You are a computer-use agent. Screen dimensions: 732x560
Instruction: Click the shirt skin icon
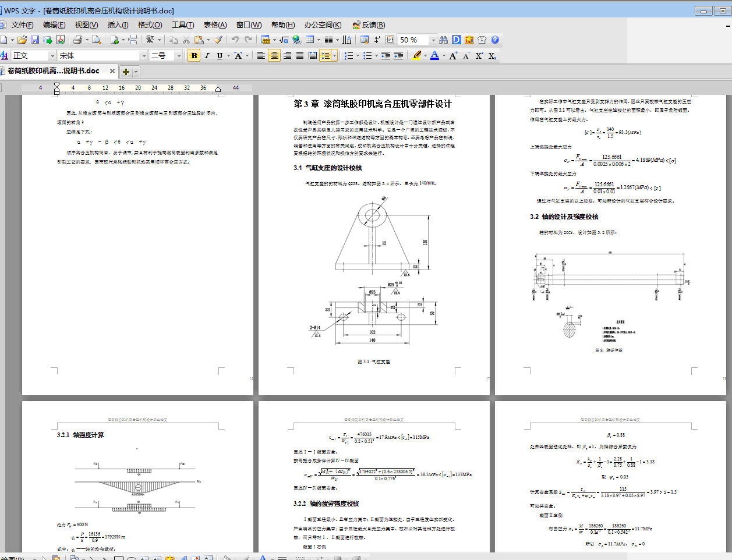coord(482,40)
